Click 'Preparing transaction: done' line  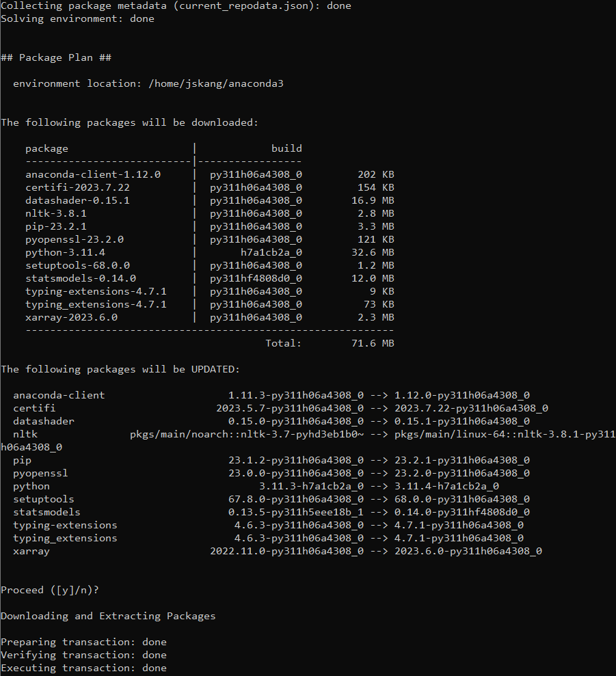point(83,643)
